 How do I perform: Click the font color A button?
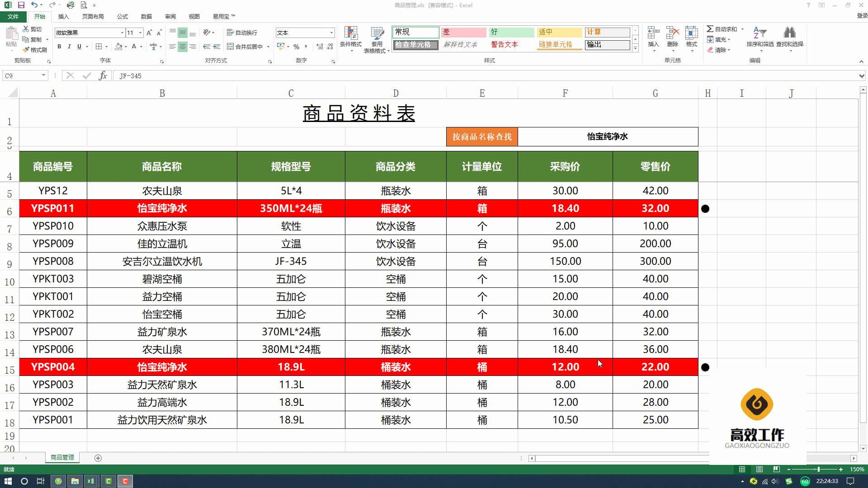pyautogui.click(x=134, y=47)
